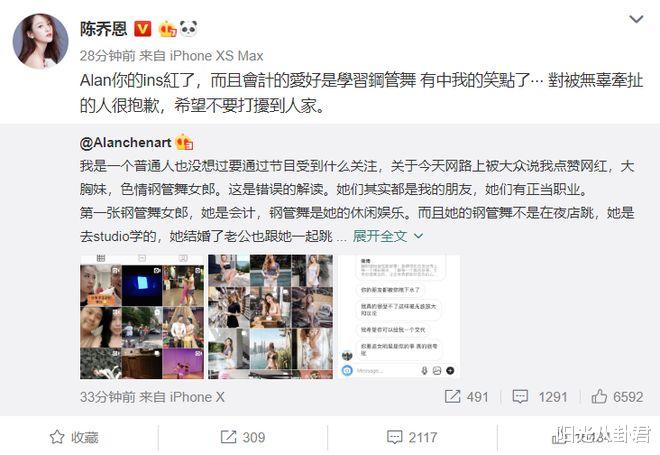Open the first Instagram grid screenshot

tap(142, 317)
